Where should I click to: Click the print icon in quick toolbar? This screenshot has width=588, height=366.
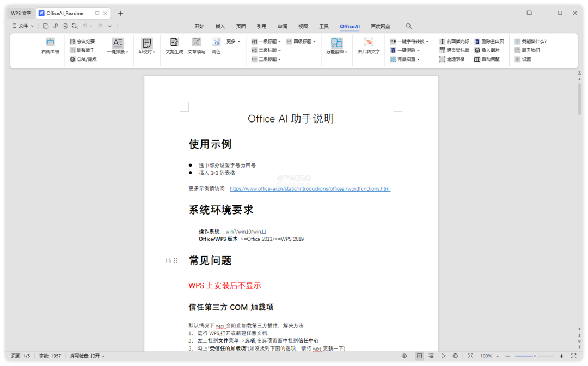[65, 26]
